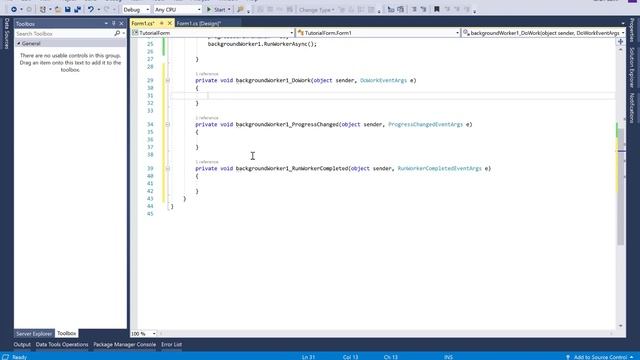Click the Find in Files icon
The width and height of the screenshot is (640, 360).
[240, 9]
